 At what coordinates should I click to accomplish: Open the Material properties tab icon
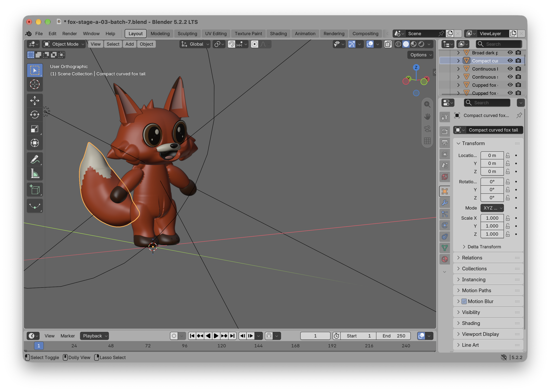click(445, 259)
